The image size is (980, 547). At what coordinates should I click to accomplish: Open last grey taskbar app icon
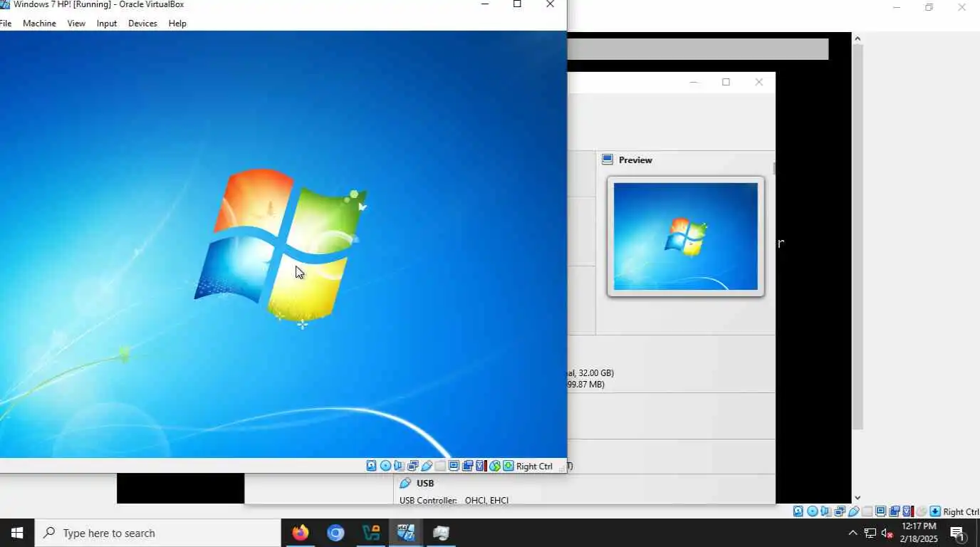(441, 533)
